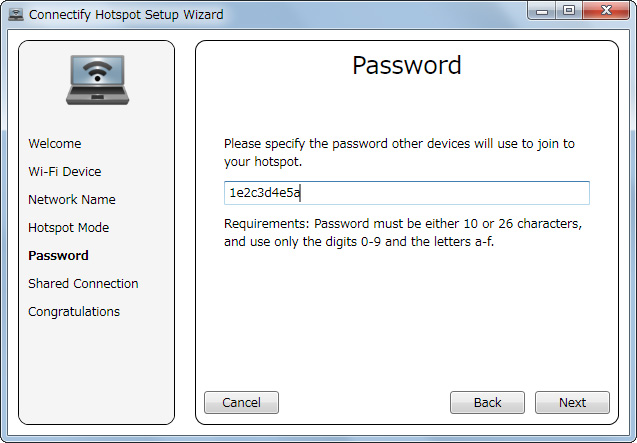637x443 pixels.
Task: Go Back to the previous wizard page
Action: pyautogui.click(x=487, y=403)
